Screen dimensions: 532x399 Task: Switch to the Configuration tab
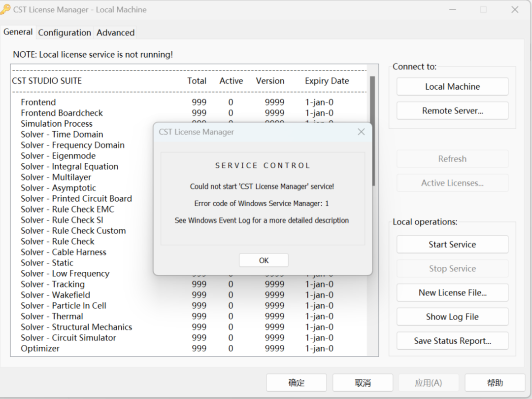tap(65, 33)
